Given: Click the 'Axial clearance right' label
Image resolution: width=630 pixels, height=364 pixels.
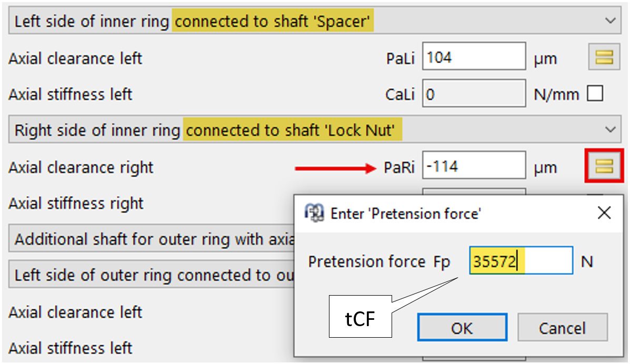Looking at the screenshot, I should [81, 168].
